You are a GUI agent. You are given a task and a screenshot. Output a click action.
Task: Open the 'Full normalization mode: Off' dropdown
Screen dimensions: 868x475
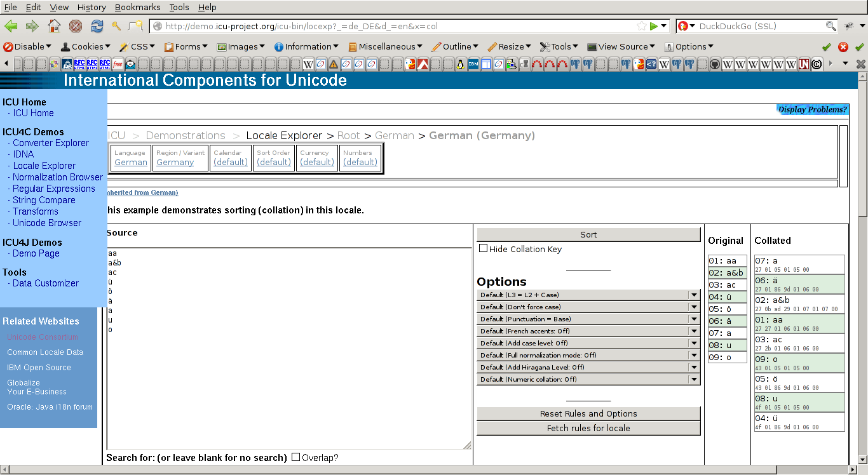588,355
